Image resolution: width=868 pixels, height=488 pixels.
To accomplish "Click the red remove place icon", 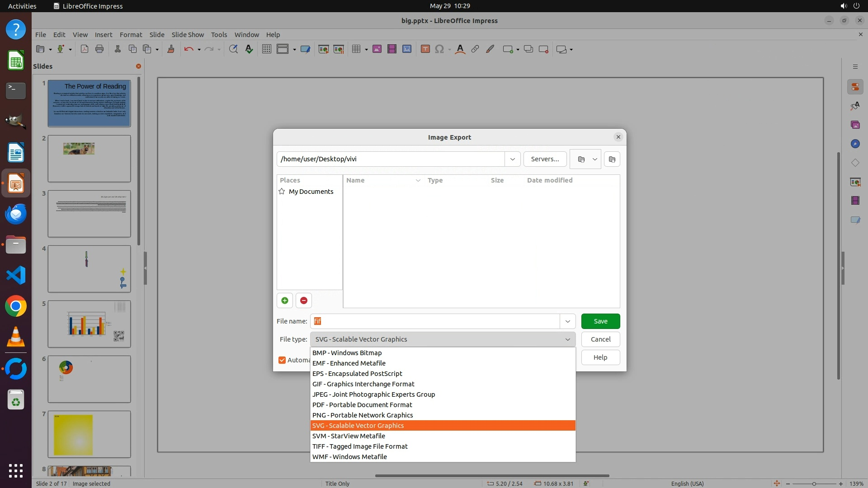I will [x=304, y=300].
